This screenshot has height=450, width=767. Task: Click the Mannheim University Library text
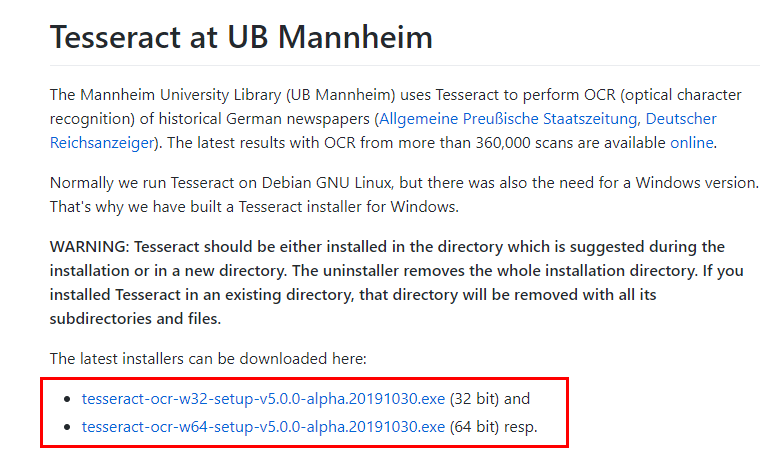(180, 95)
